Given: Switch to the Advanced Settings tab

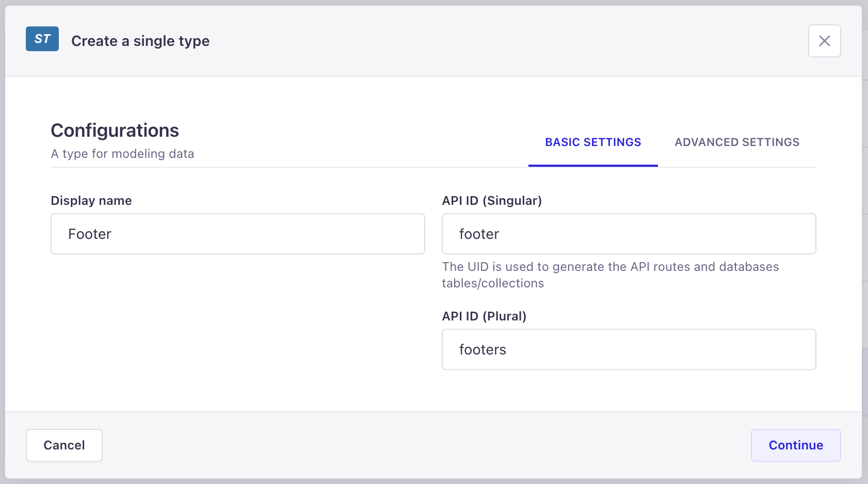Looking at the screenshot, I should (736, 142).
